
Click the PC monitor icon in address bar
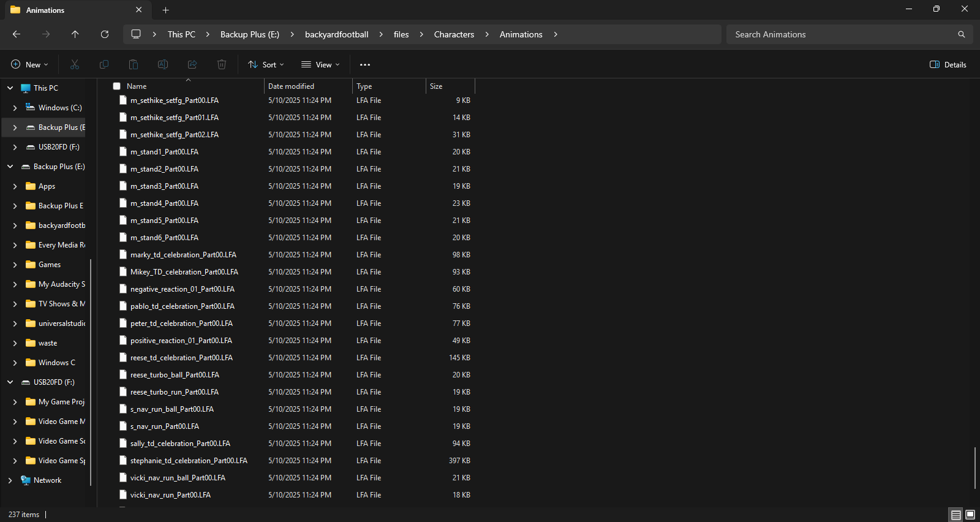(x=136, y=34)
